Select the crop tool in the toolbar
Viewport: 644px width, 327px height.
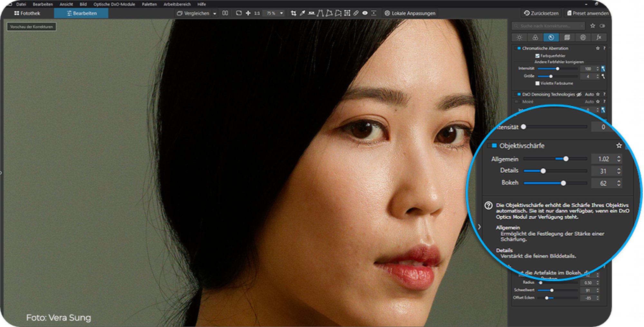pyautogui.click(x=293, y=13)
